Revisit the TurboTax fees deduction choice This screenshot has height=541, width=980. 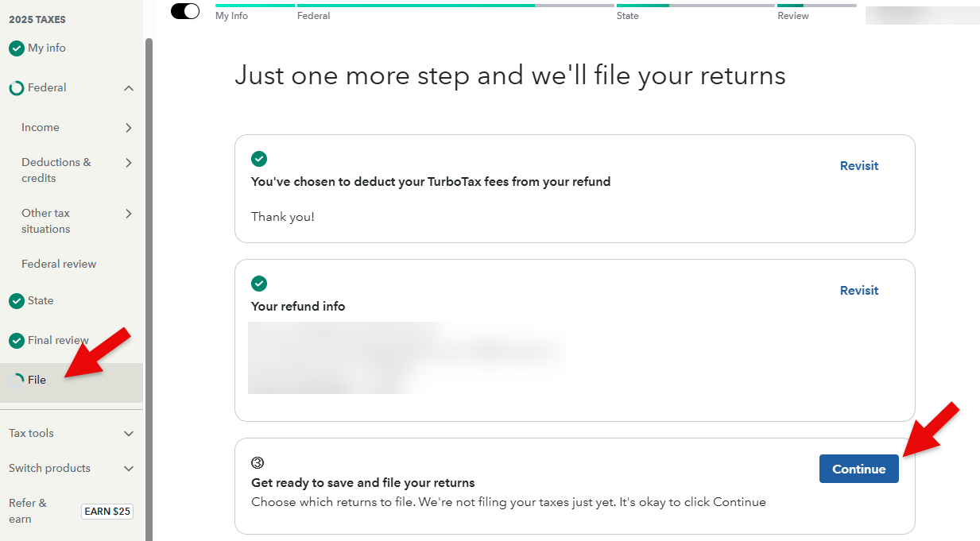[x=859, y=166]
